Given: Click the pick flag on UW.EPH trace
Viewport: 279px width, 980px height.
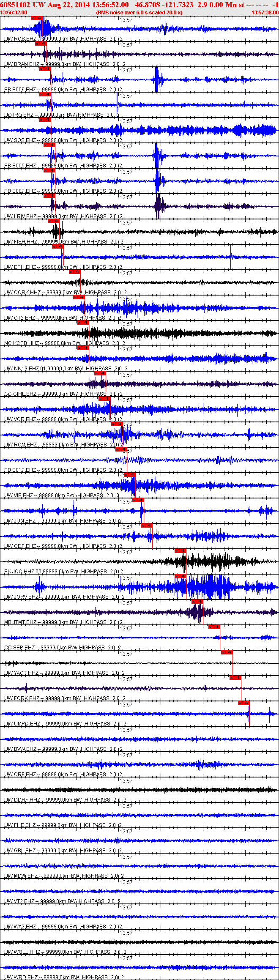Looking at the screenshot, I should coord(58,246).
